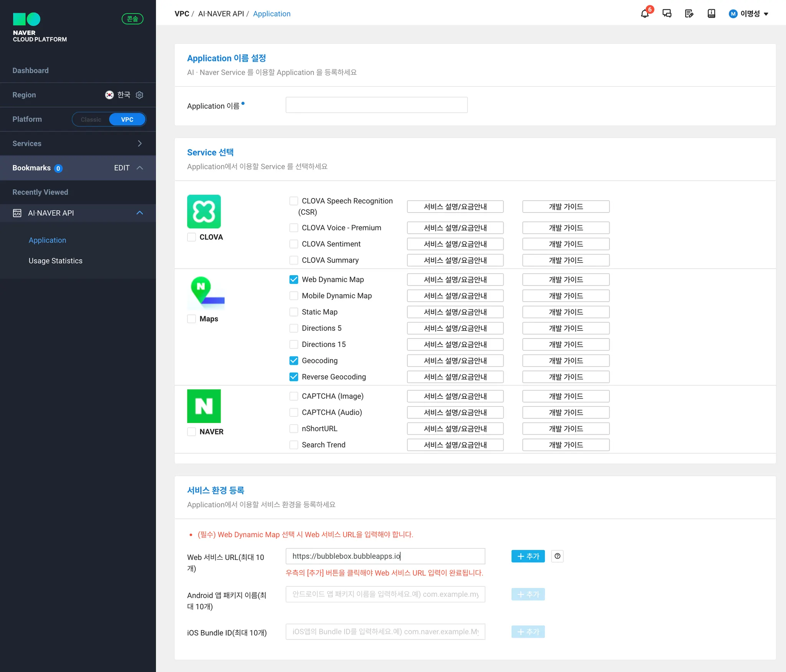Open the user account dropdown 이명성

(x=749, y=14)
